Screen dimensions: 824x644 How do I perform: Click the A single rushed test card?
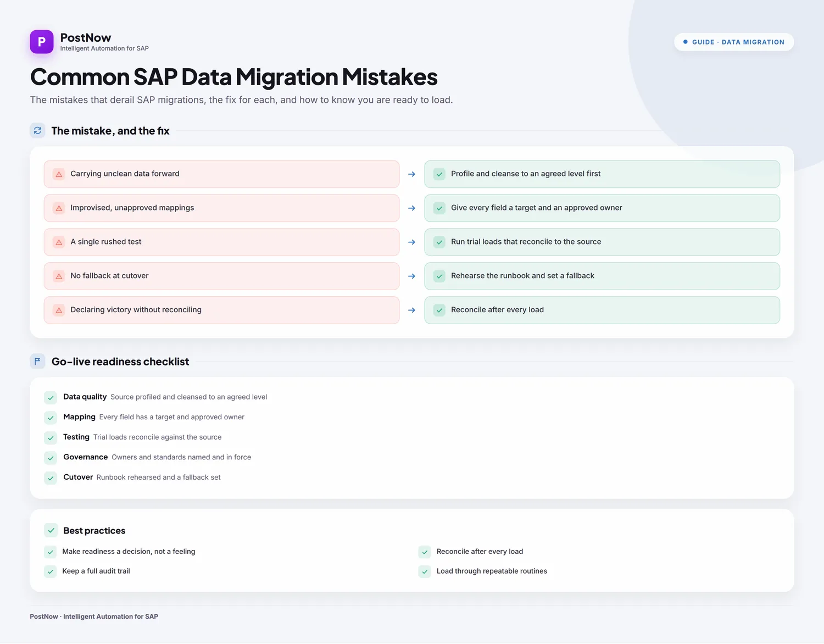pos(221,242)
